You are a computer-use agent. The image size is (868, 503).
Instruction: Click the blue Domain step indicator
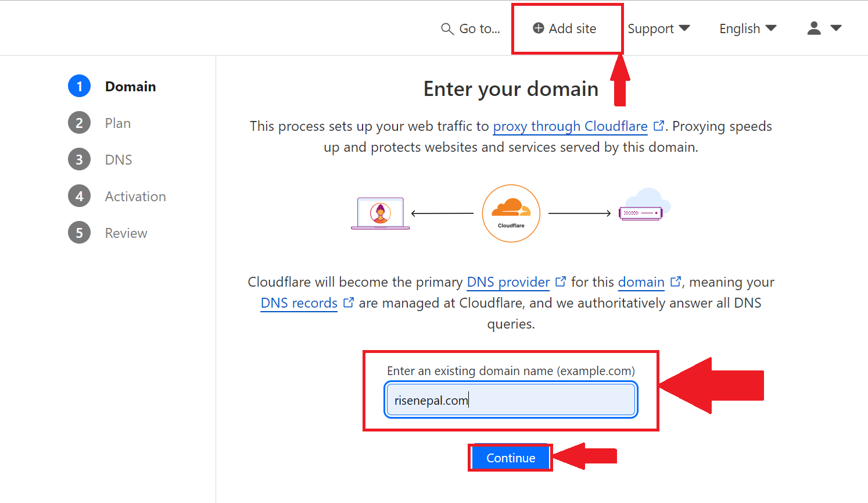click(x=79, y=86)
